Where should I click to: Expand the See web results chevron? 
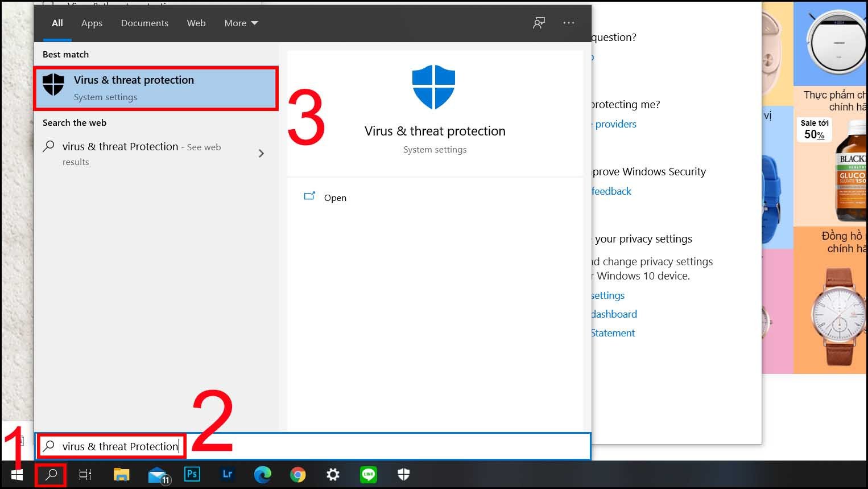coord(261,153)
